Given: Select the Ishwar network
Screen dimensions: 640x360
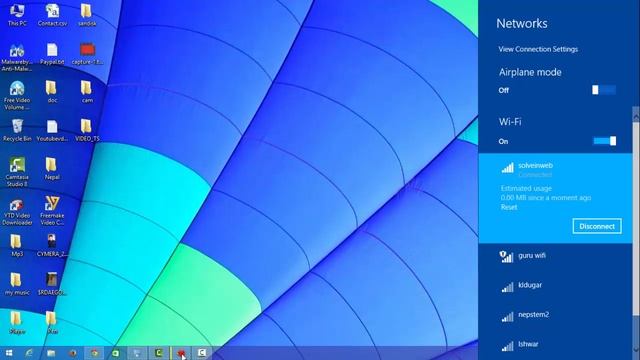Looking at the screenshot, I should click(x=555, y=344).
